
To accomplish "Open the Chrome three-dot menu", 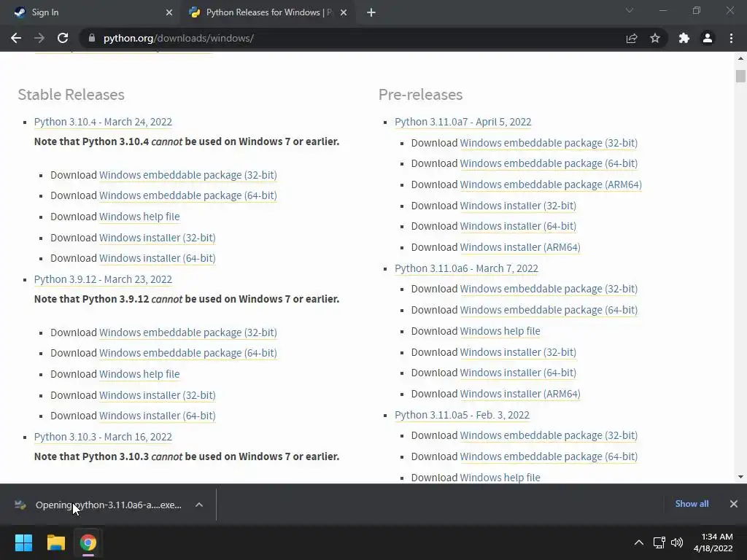I will (x=731, y=38).
